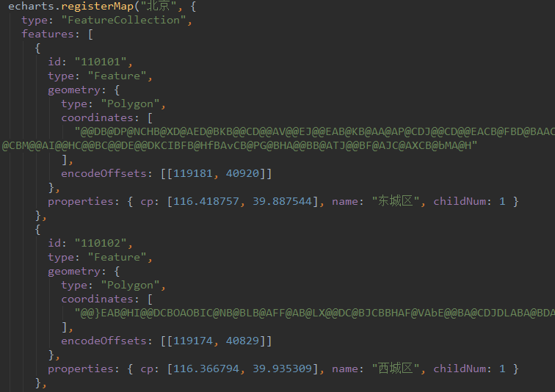The width and height of the screenshot is (555, 392).
Task: Click the second coordinates key
Action: tap(98, 299)
